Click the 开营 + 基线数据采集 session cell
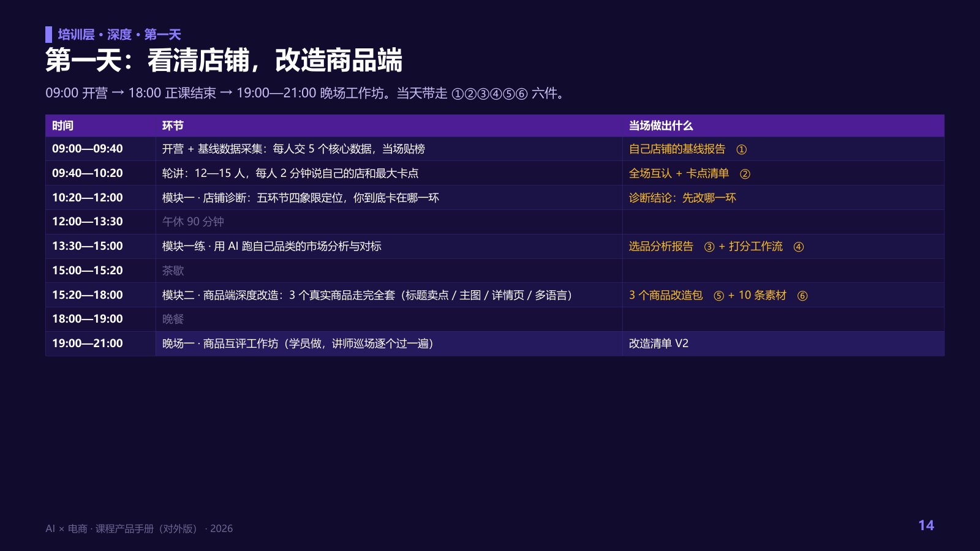The width and height of the screenshot is (980, 551). pos(389,149)
